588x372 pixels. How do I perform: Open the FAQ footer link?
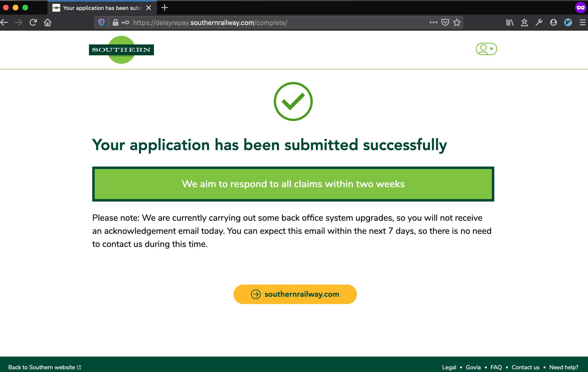[496, 367]
